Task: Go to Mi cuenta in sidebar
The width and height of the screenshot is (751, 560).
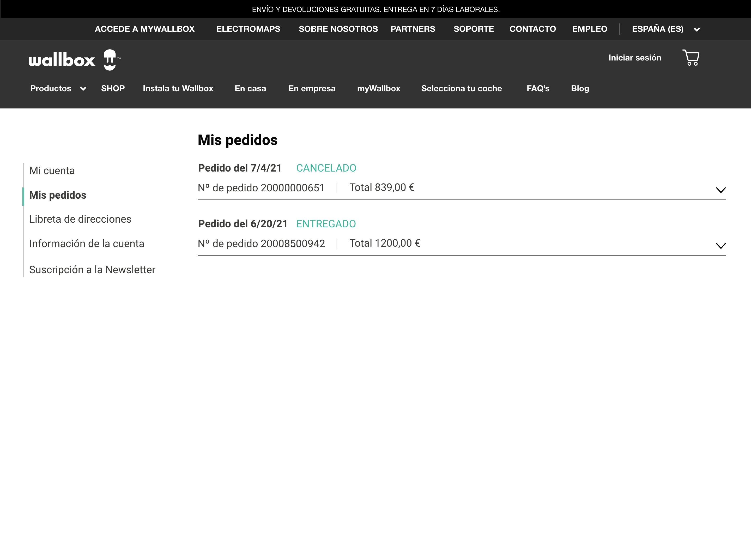Action: coord(52,171)
